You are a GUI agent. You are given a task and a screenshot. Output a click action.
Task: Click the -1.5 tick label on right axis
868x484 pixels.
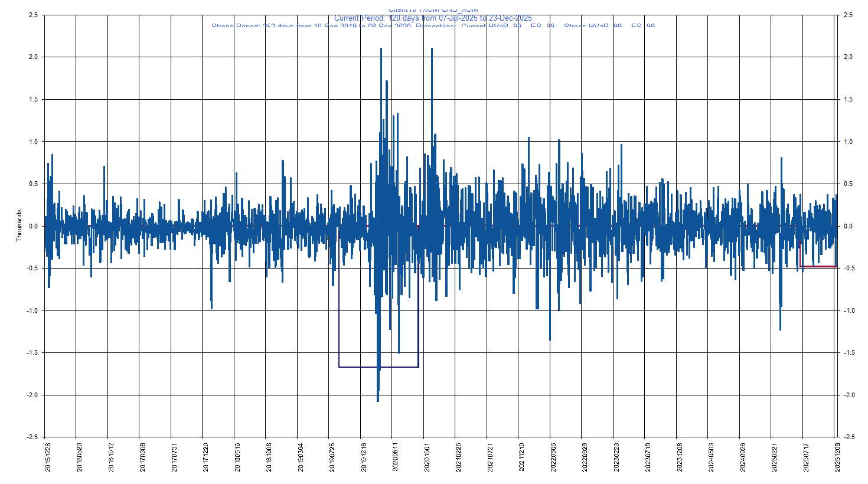pos(849,353)
